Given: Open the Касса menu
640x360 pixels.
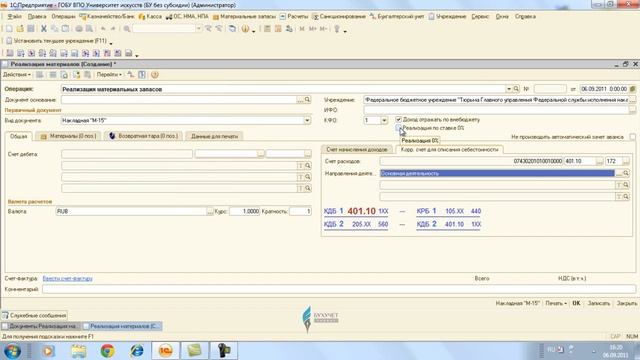Looking at the screenshot, I should click(150, 16).
